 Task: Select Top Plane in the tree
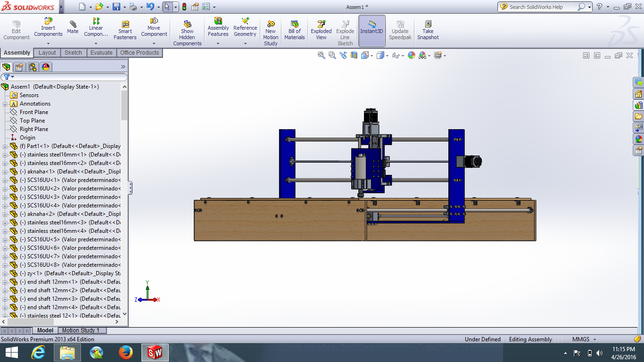[32, 121]
